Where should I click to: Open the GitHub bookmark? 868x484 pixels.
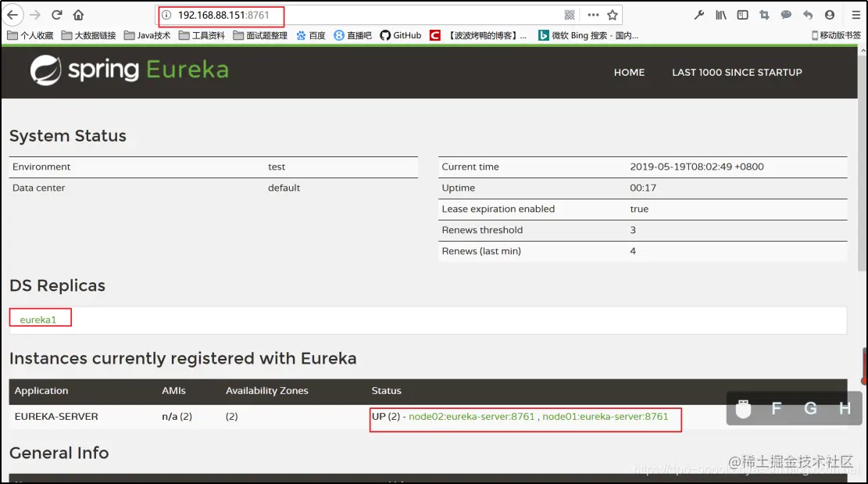401,35
